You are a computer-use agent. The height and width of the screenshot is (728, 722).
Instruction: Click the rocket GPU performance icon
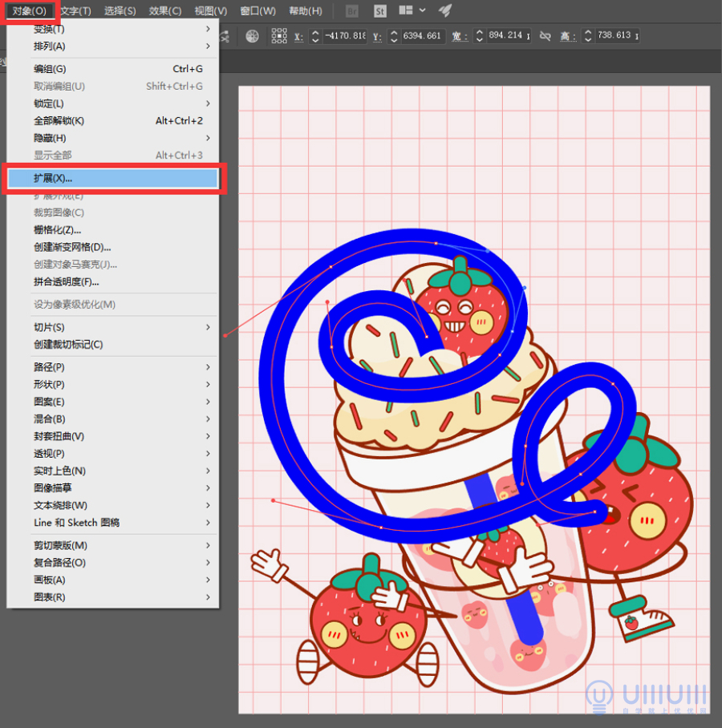[445, 10]
